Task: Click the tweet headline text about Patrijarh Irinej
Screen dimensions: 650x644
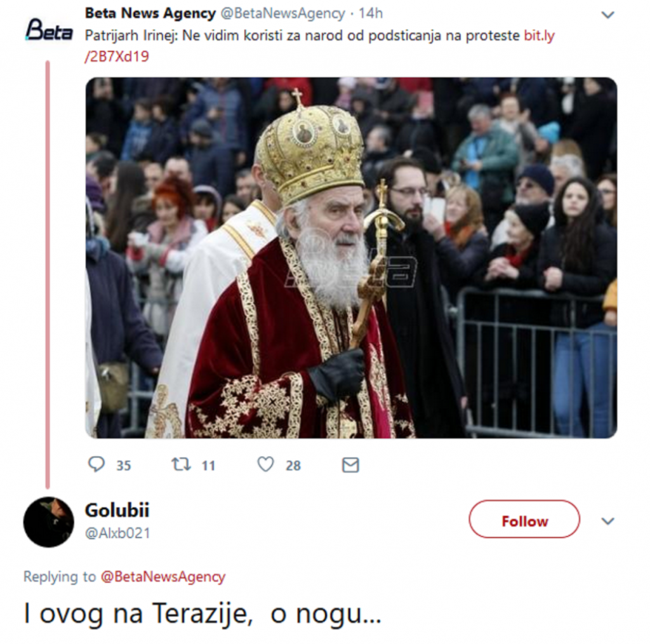Action: [302, 36]
